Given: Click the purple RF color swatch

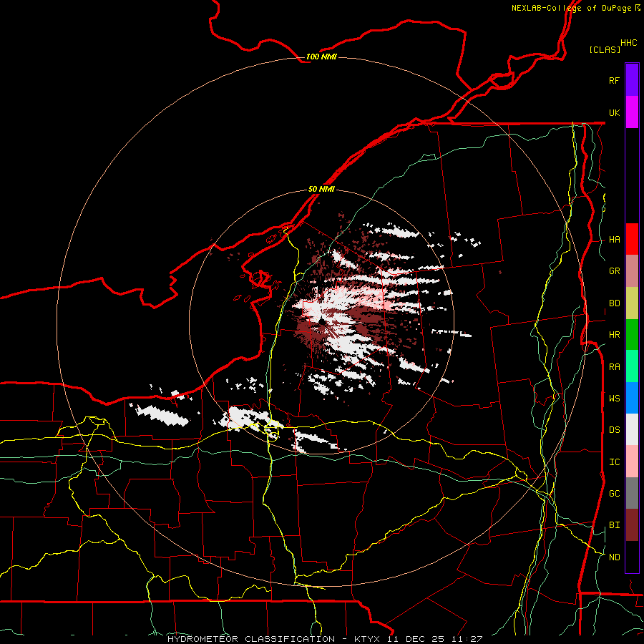Looking at the screenshot, I should (x=632, y=80).
